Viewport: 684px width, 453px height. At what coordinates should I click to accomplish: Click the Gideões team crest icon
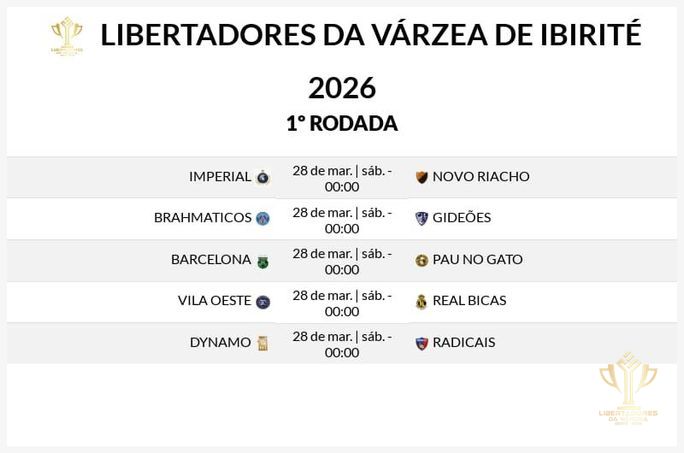coord(421,218)
